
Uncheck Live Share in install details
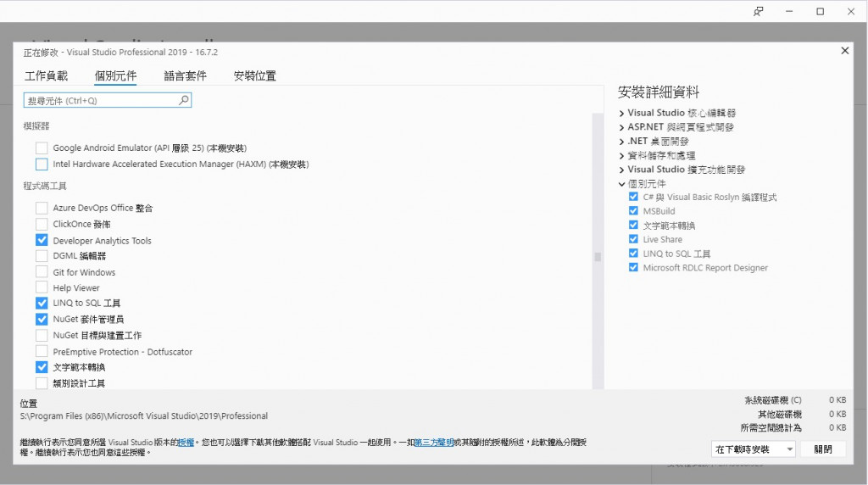click(x=633, y=238)
